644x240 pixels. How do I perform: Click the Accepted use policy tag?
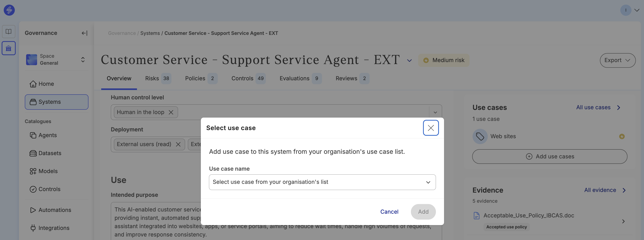(x=506, y=227)
